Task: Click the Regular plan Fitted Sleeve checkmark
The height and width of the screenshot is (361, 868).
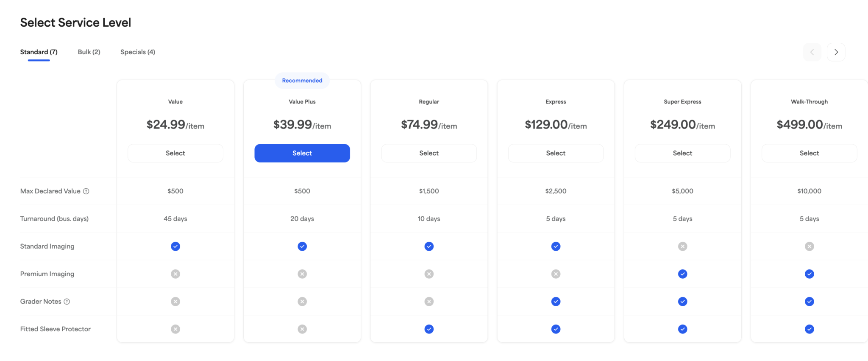Action: click(429, 329)
